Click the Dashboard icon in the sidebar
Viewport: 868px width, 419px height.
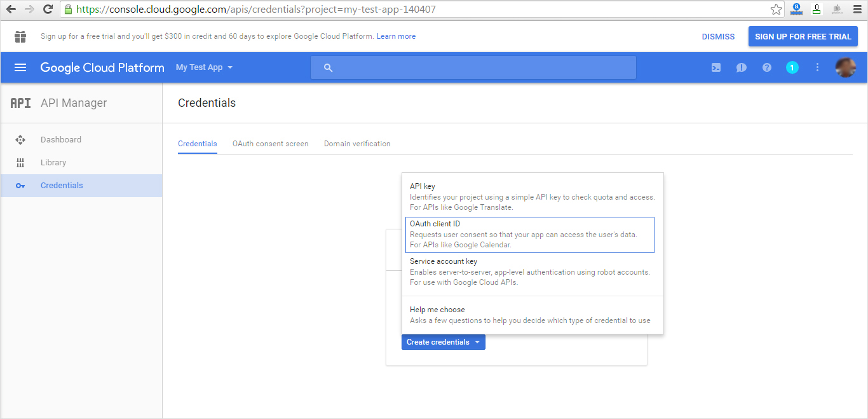(x=20, y=140)
